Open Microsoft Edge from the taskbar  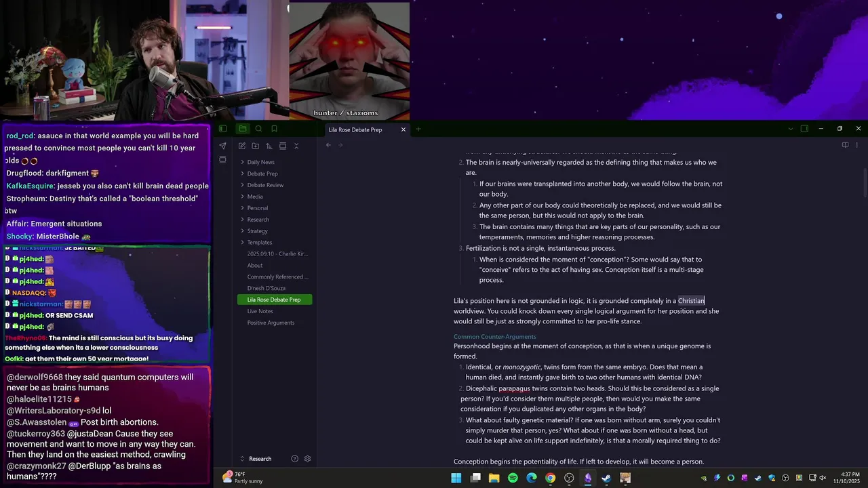pyautogui.click(x=532, y=478)
